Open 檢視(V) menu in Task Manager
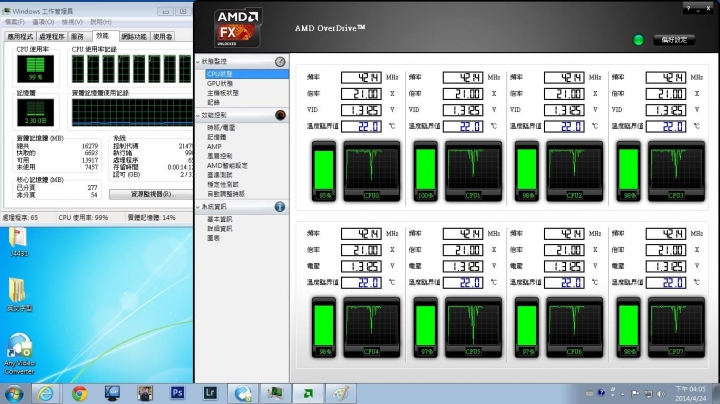720x404 pixels. click(x=72, y=22)
